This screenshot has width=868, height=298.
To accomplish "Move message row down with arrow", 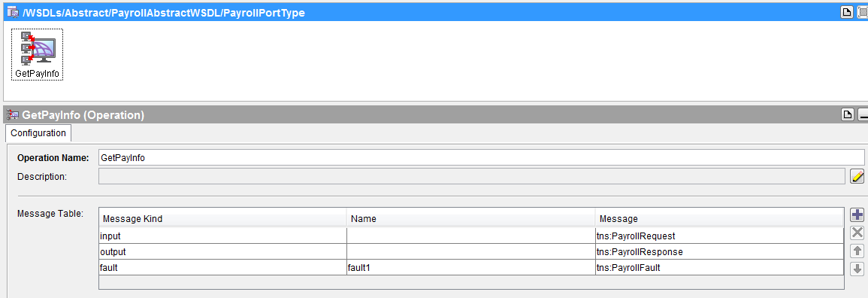I will (857, 269).
